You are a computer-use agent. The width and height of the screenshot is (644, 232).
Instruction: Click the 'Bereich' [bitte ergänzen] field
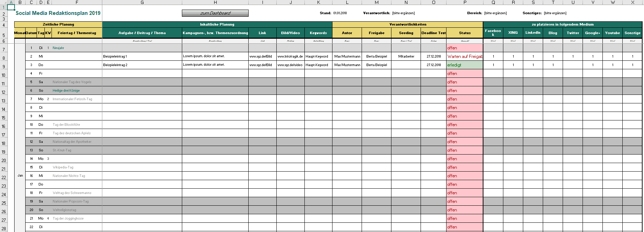[495, 13]
